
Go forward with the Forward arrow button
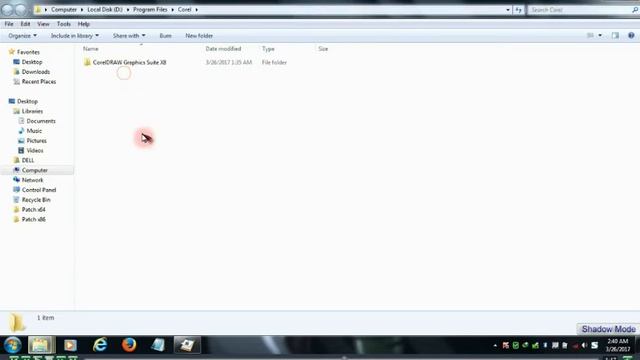(x=21, y=9)
